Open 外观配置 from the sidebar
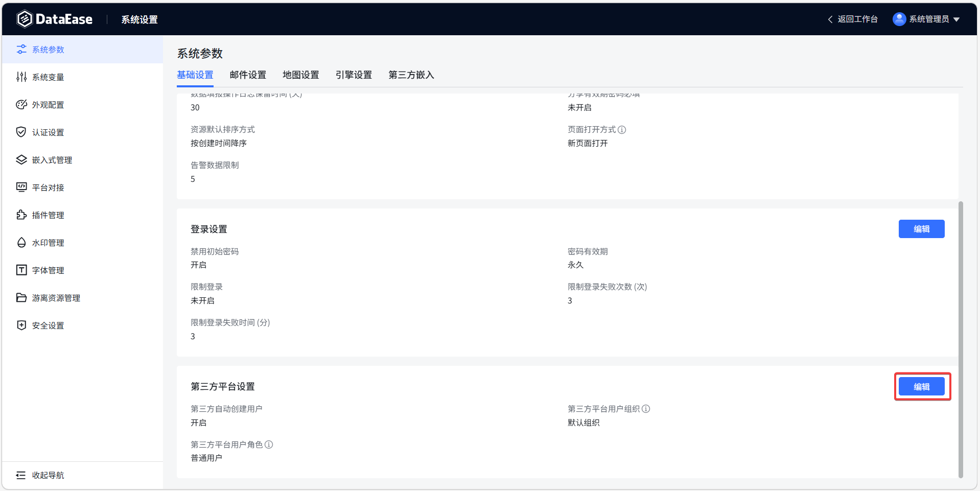Image resolution: width=980 pixels, height=491 pixels. coord(48,104)
